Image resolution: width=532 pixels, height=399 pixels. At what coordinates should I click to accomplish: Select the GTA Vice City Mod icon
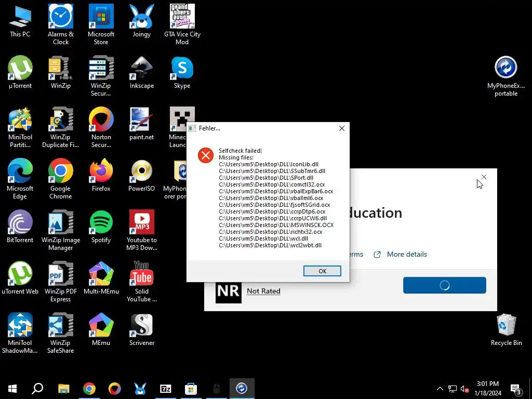pyautogui.click(x=182, y=24)
